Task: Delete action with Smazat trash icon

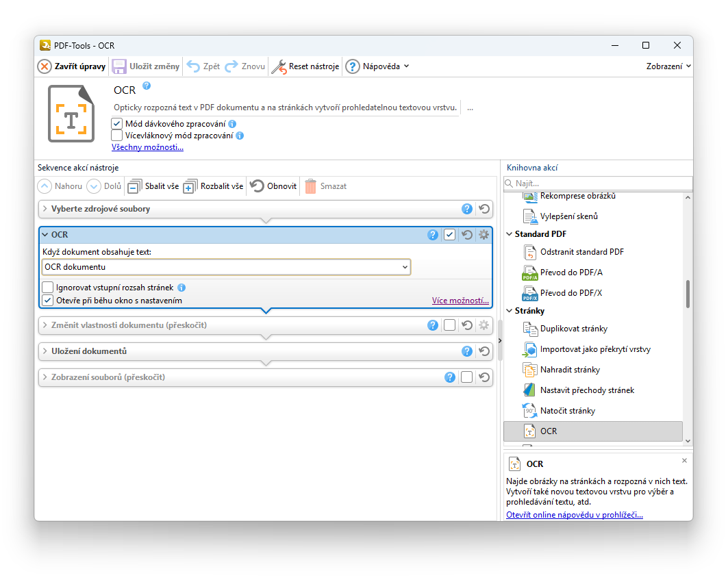Action: [x=311, y=186]
